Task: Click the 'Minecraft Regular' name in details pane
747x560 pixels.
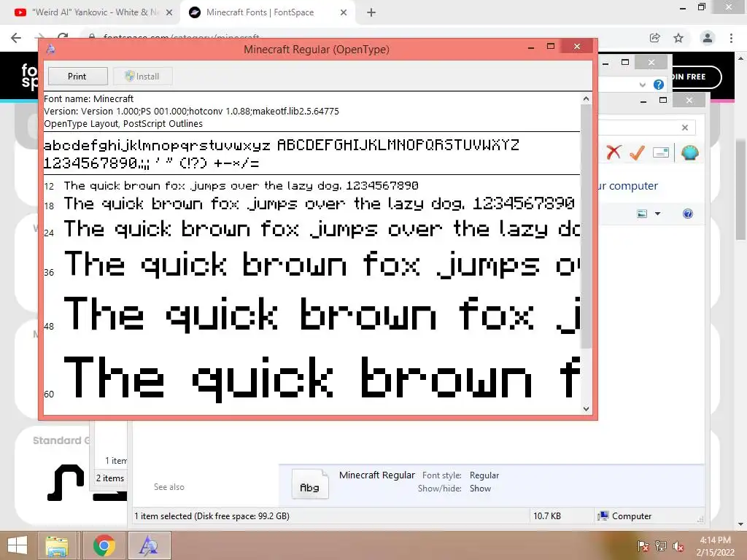Action: pyautogui.click(x=377, y=475)
